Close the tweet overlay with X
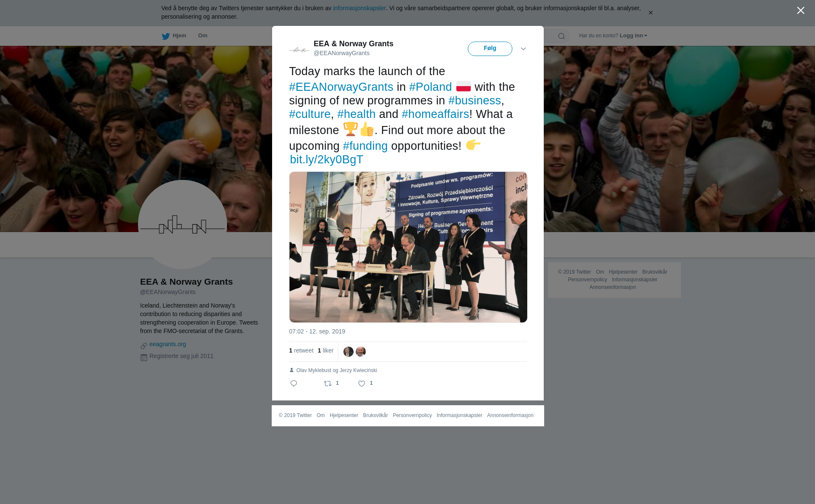815x504 pixels. tap(801, 11)
